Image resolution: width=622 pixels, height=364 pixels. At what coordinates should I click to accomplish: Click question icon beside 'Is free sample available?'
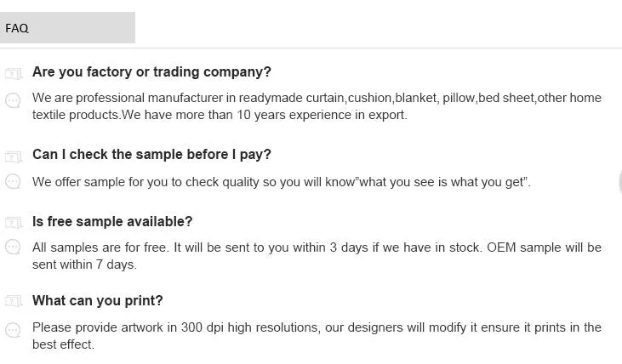pos(13,223)
